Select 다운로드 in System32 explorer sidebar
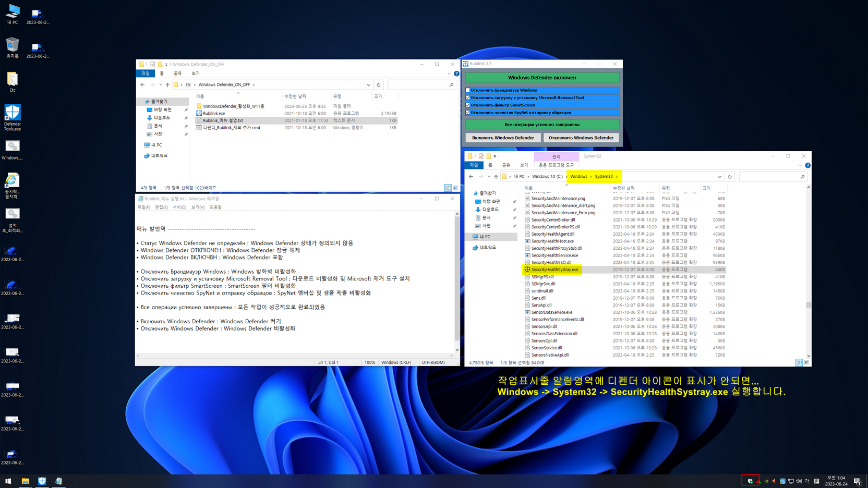 pyautogui.click(x=490, y=210)
